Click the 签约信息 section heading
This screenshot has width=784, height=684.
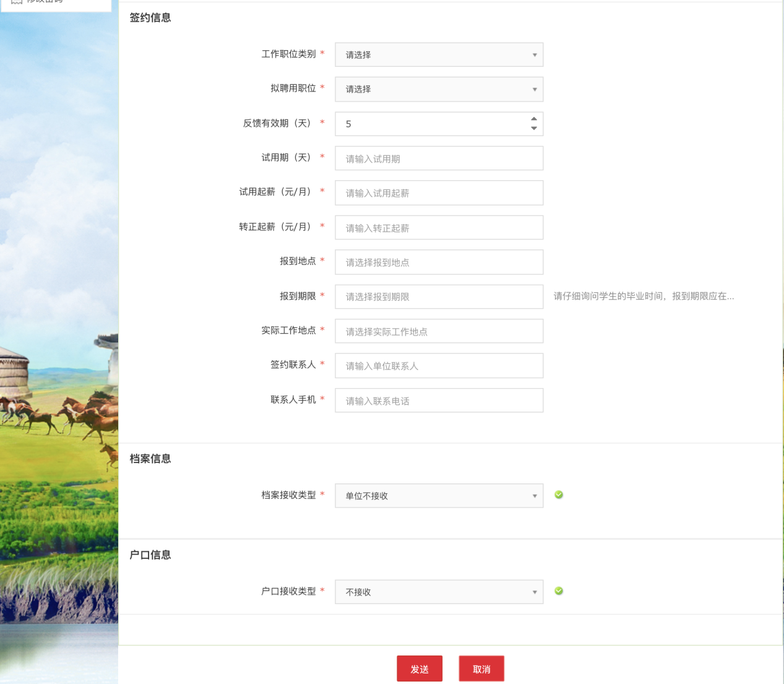click(x=150, y=18)
